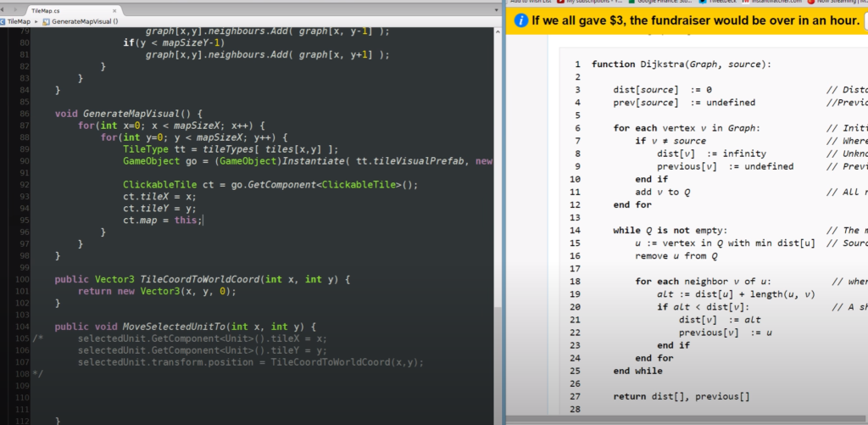The image size is (868, 425).
Task: Click the GameObject Instantiate code line
Action: coord(308,160)
